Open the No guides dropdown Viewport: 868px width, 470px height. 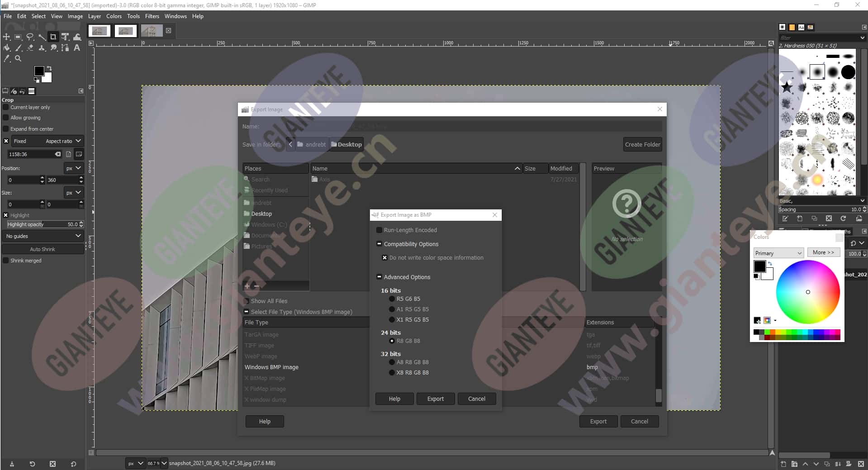coord(43,236)
